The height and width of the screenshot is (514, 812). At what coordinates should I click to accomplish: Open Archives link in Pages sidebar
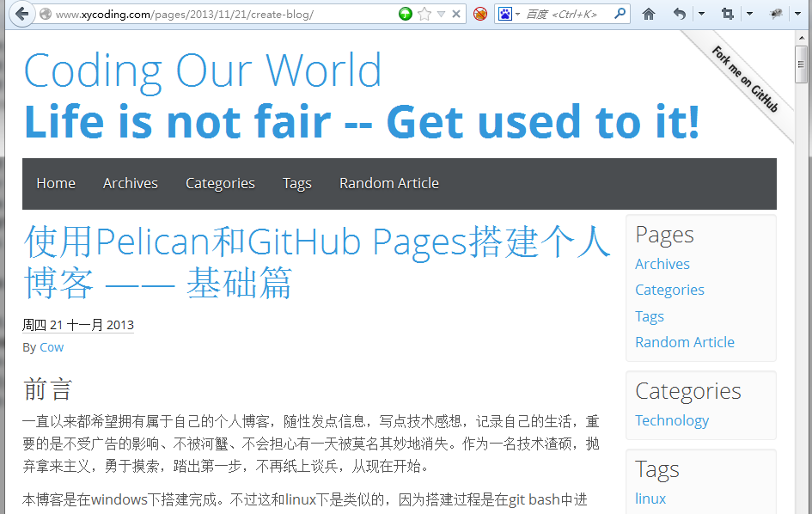662,264
